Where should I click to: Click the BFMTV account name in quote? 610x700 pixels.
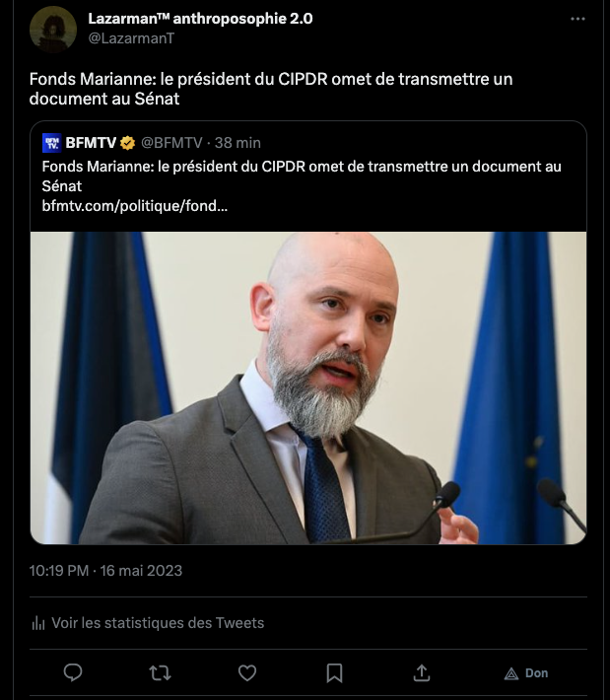(x=92, y=144)
